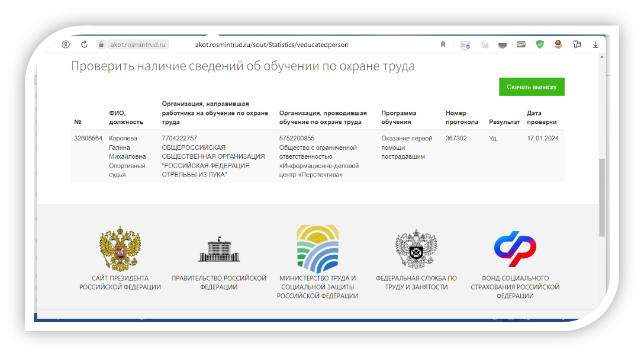Click the Yandex browser logo icon
The height and width of the screenshot is (356, 644).
65,44
